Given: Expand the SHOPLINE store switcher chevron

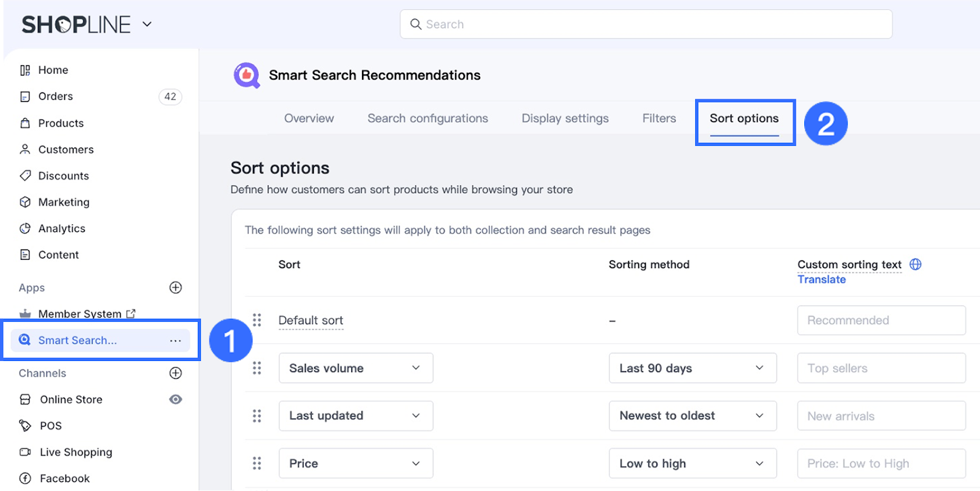Looking at the screenshot, I should click(x=147, y=25).
